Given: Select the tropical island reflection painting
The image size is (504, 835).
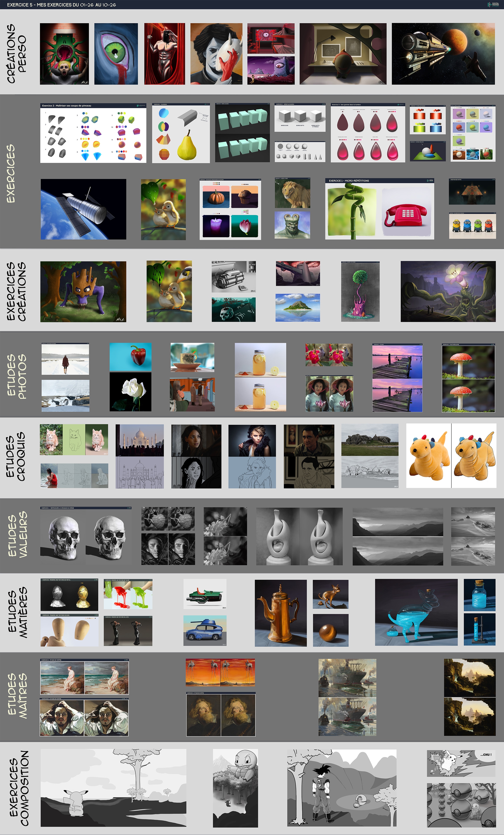Looking at the screenshot, I should [x=298, y=308].
